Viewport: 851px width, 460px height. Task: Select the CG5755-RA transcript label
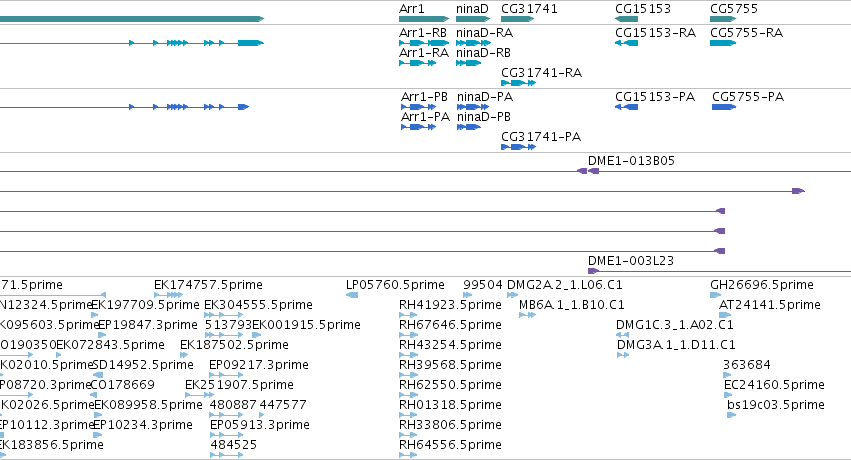(746, 33)
